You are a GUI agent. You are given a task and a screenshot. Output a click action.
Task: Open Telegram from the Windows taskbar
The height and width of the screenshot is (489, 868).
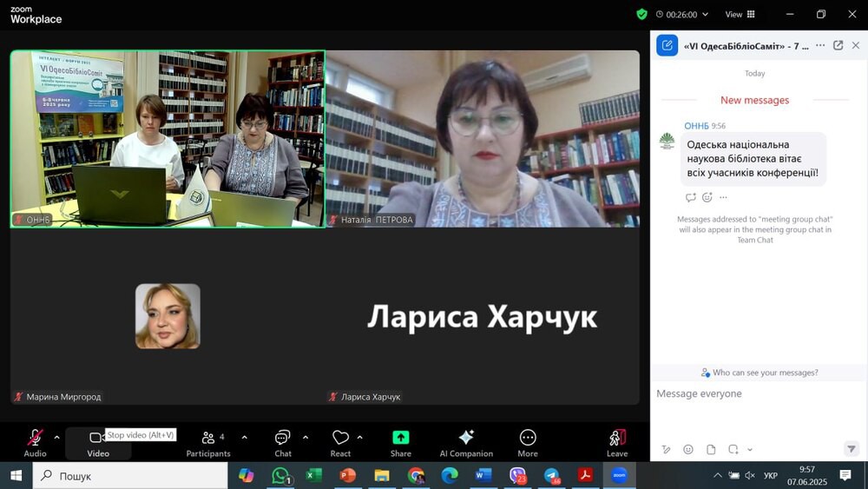pyautogui.click(x=552, y=475)
